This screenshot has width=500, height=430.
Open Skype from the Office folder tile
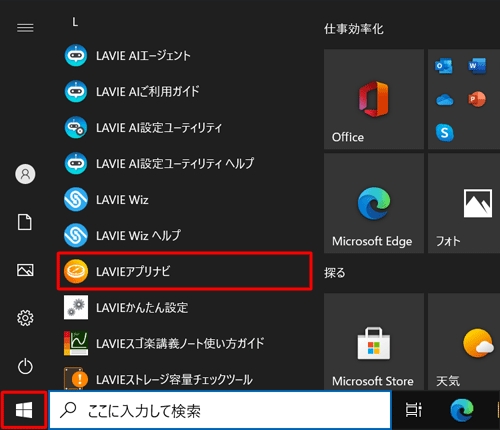445,133
